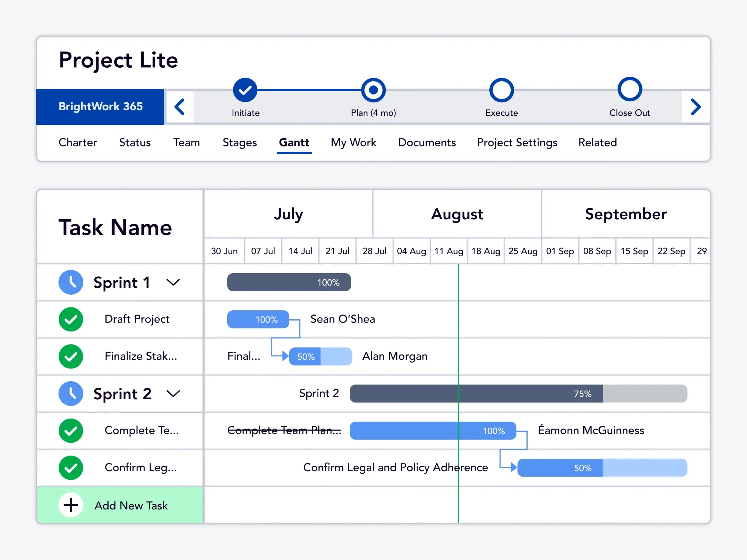Click the Sprint 2 clock icon
The width and height of the screenshot is (747, 560).
pos(71,393)
